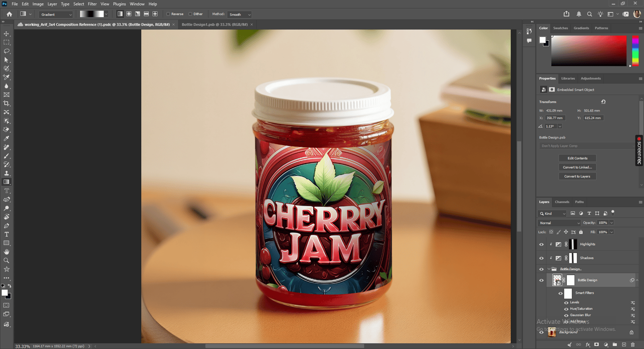This screenshot has width=644, height=349.
Task: Hide the Shadows layer
Action: (x=541, y=258)
